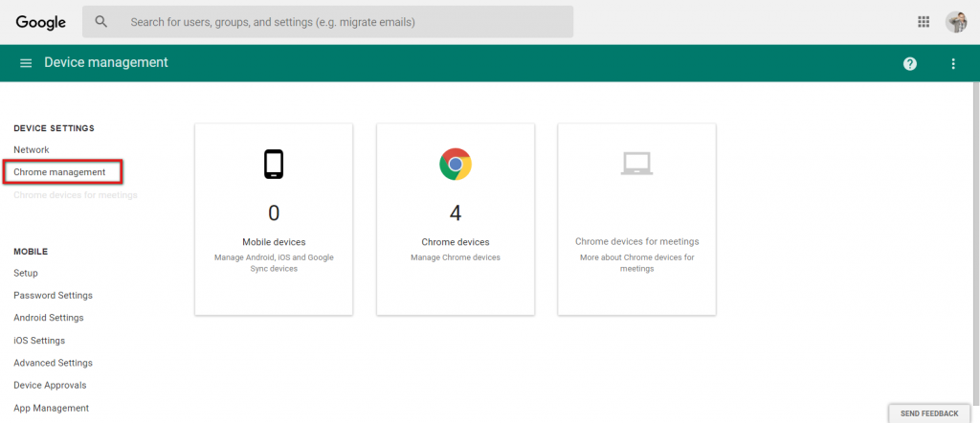Open iOS Settings
The height and width of the screenshot is (423, 980).
[x=39, y=341]
